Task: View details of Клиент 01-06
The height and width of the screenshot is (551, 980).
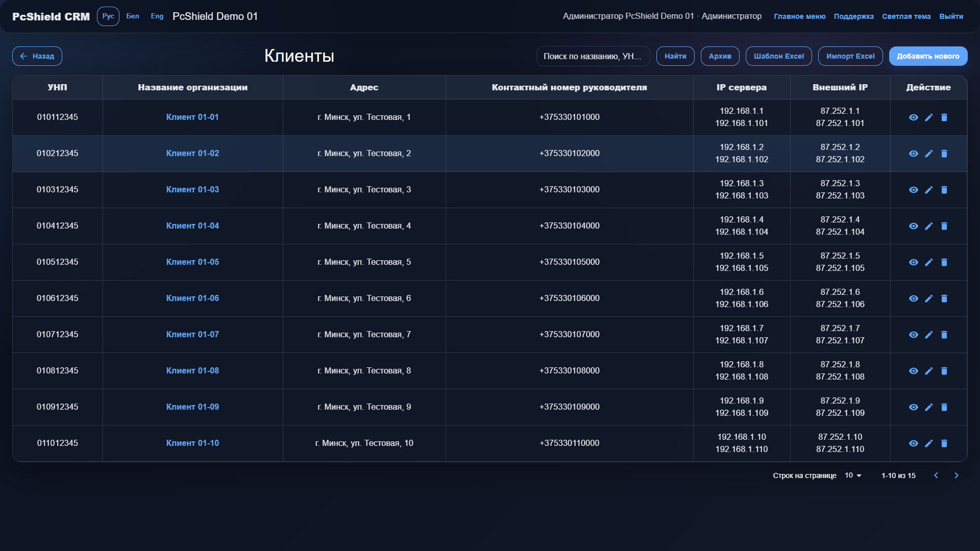Action: click(914, 298)
